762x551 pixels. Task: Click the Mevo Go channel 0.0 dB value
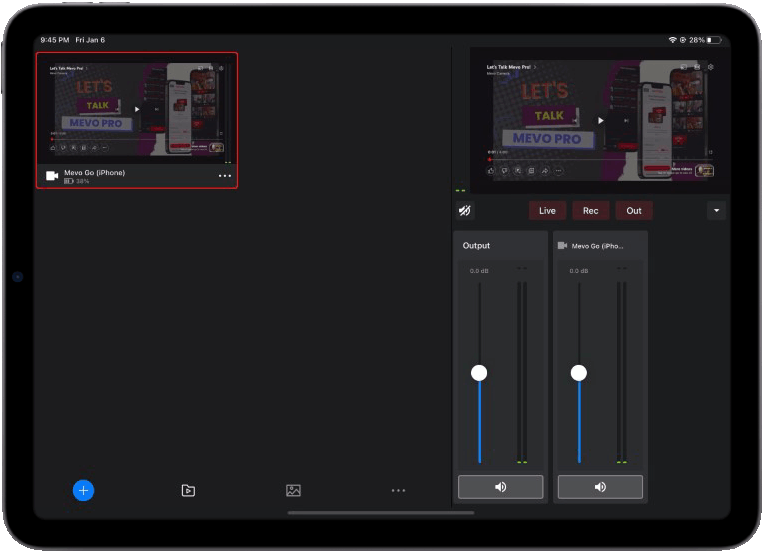(579, 271)
